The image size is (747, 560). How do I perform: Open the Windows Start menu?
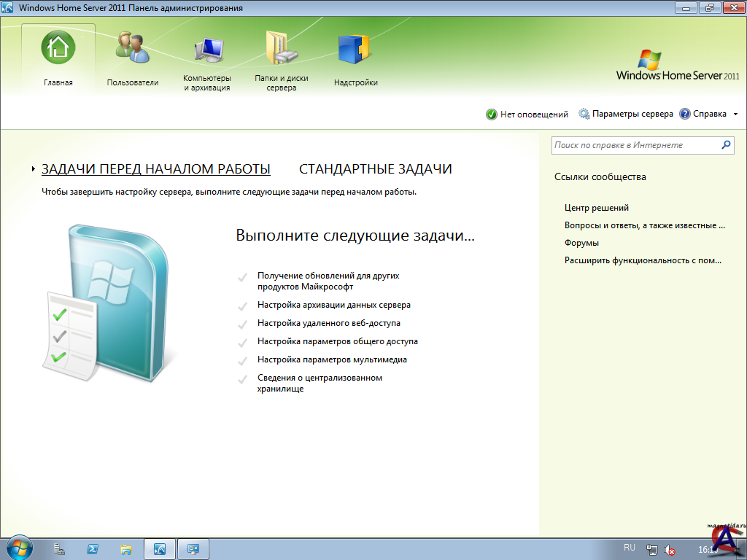[20, 548]
